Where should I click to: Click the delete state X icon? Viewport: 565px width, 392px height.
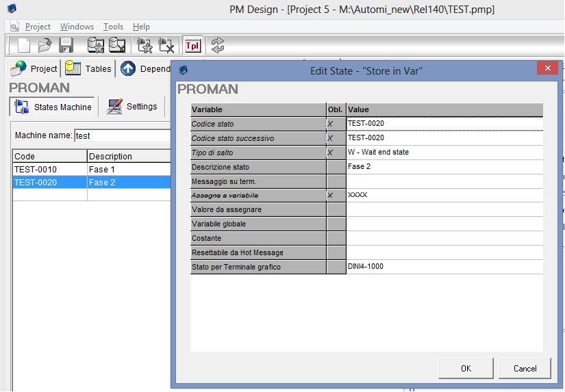coord(166,45)
